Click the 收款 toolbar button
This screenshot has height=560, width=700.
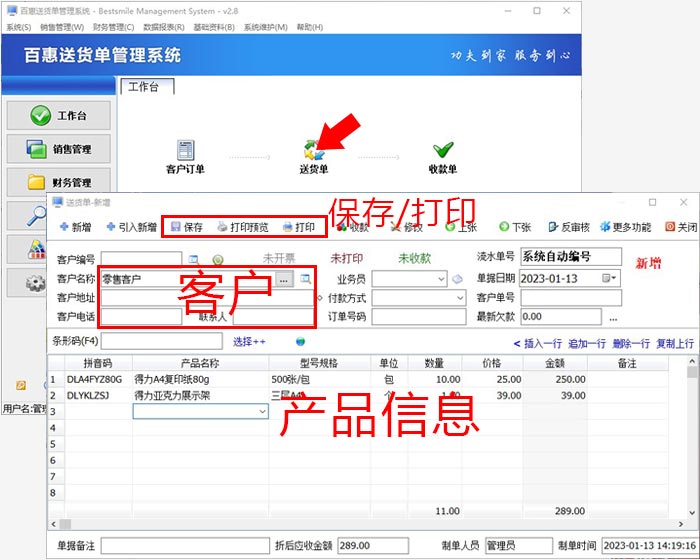(354, 228)
